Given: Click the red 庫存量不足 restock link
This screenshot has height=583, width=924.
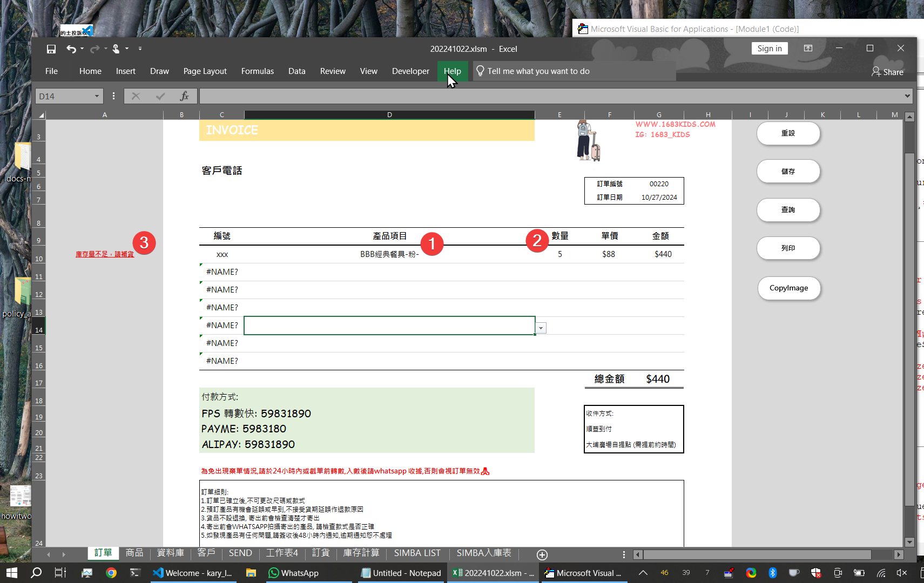Looking at the screenshot, I should coord(105,254).
